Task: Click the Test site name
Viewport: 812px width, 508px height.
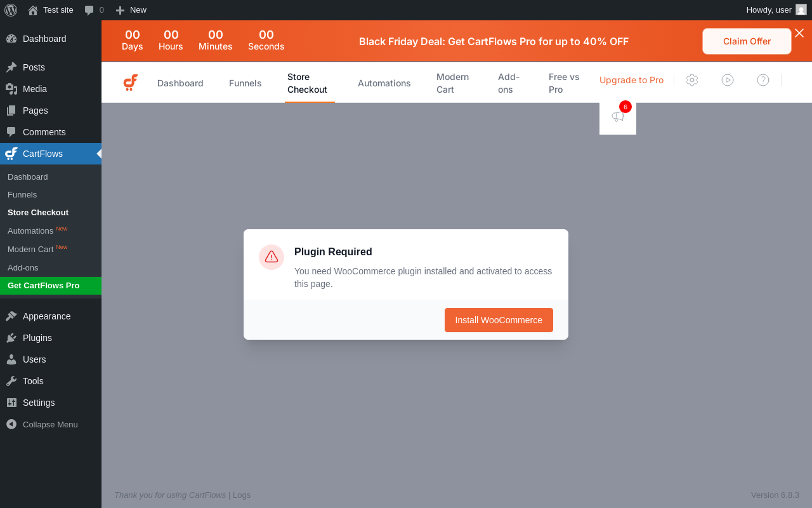Action: pyautogui.click(x=58, y=10)
